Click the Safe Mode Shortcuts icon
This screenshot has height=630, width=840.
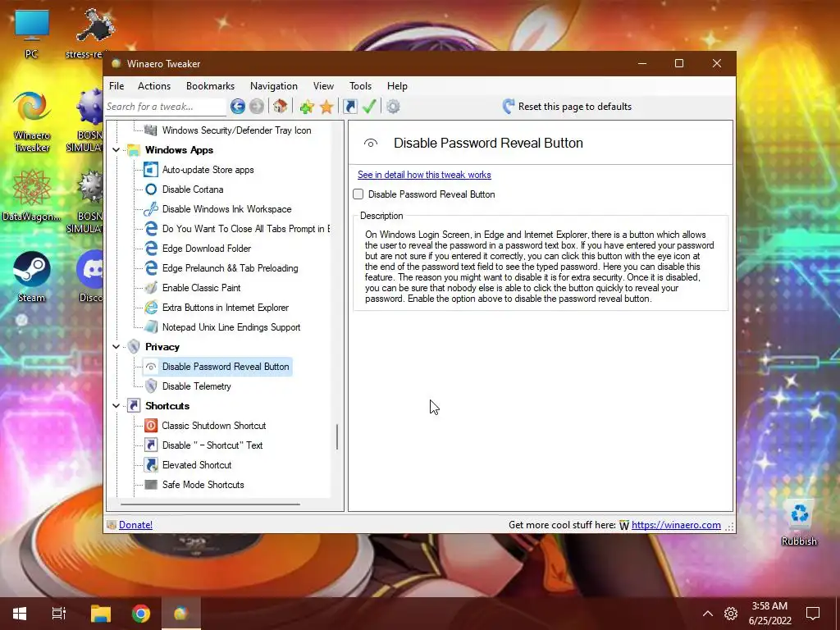151,485
